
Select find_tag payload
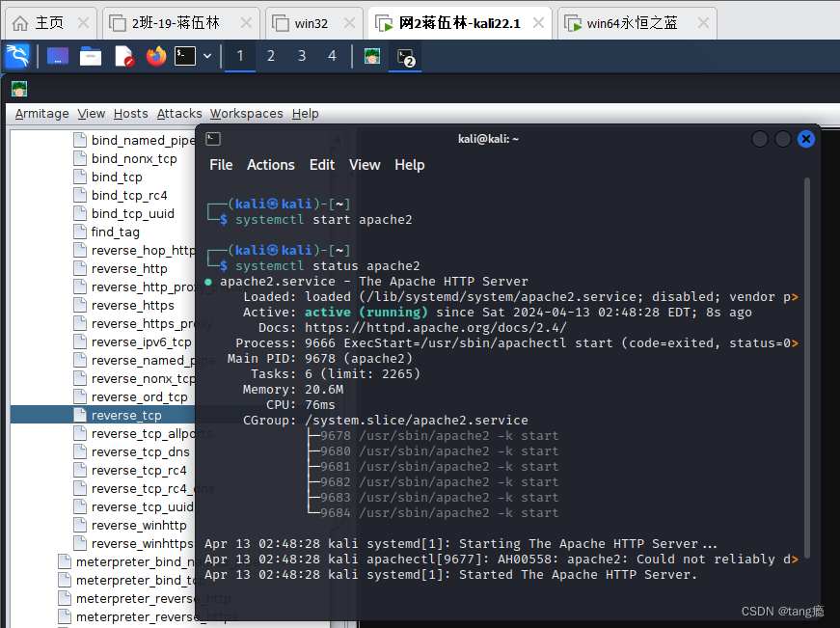tap(115, 232)
